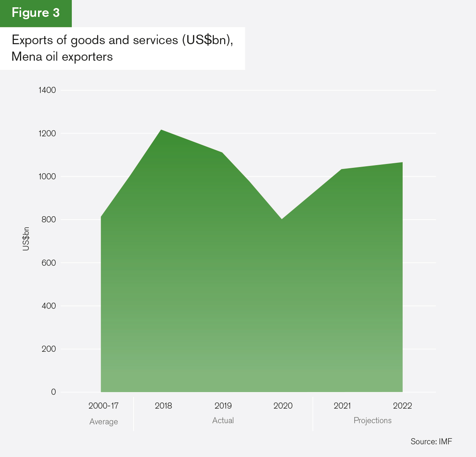
Task: Click the Source: IMF text
Action: coord(431,442)
